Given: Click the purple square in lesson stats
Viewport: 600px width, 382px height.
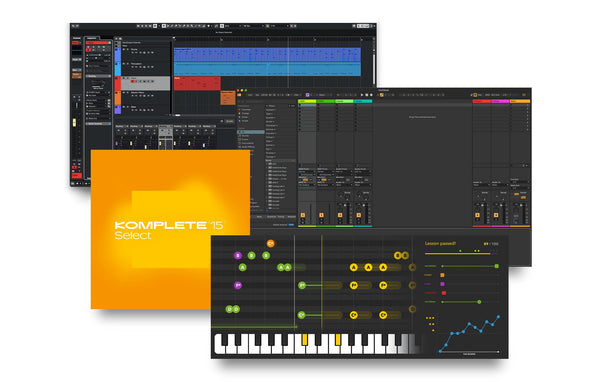Looking at the screenshot, I should 442,284.
